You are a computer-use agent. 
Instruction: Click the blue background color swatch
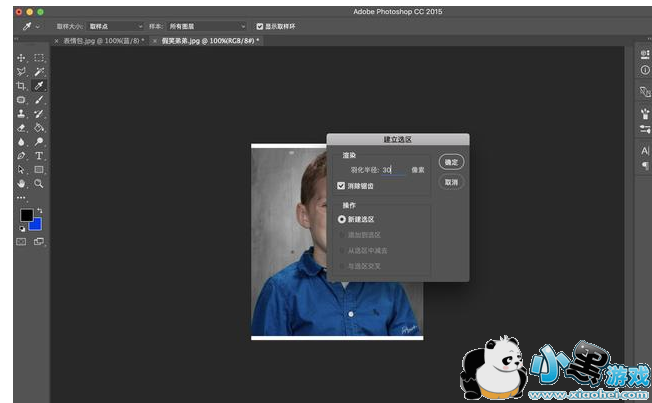[35, 223]
